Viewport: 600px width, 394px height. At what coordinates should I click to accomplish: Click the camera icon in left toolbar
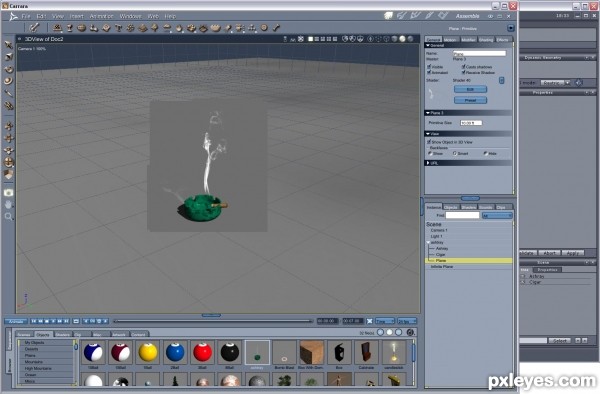(8, 192)
